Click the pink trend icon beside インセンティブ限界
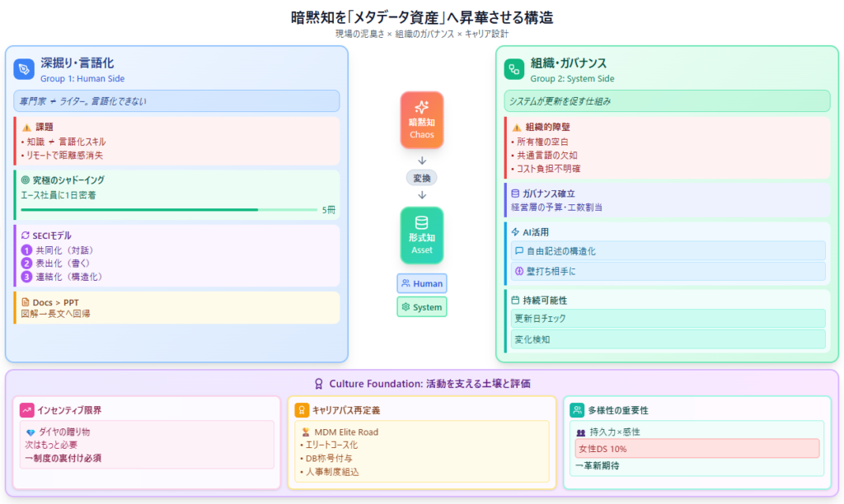The width and height of the screenshot is (844, 504). [x=27, y=409]
